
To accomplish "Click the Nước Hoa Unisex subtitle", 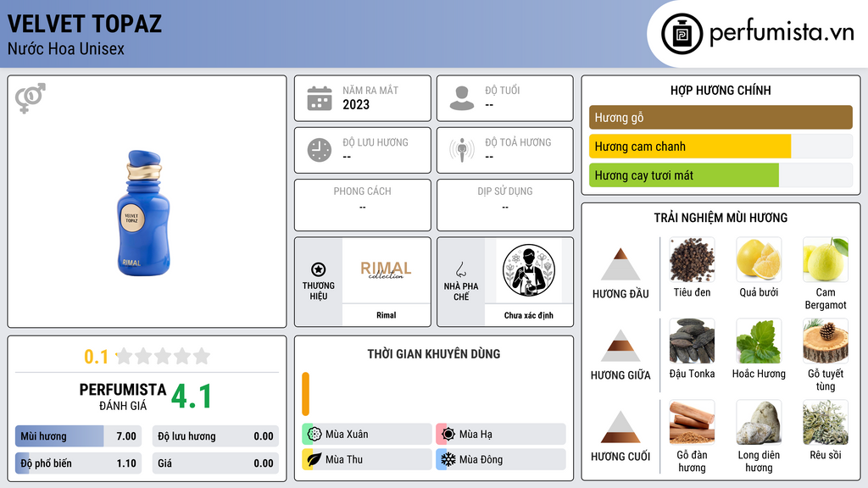I will pyautogui.click(x=66, y=48).
